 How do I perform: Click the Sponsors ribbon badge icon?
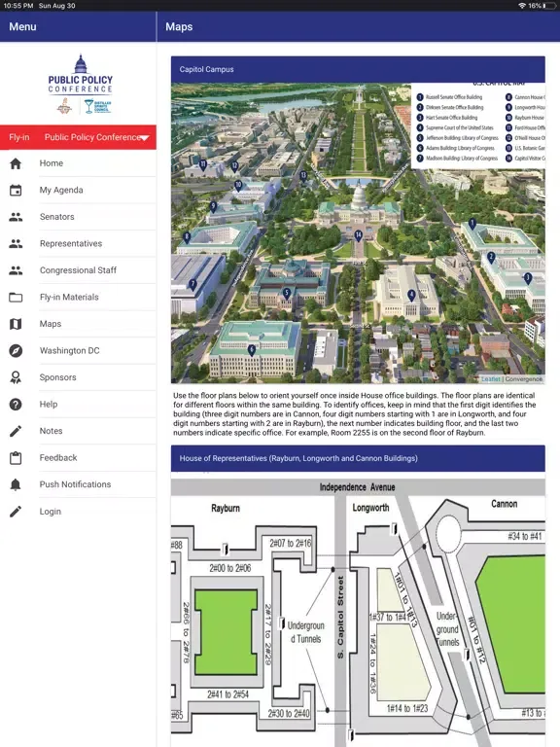coord(16,377)
